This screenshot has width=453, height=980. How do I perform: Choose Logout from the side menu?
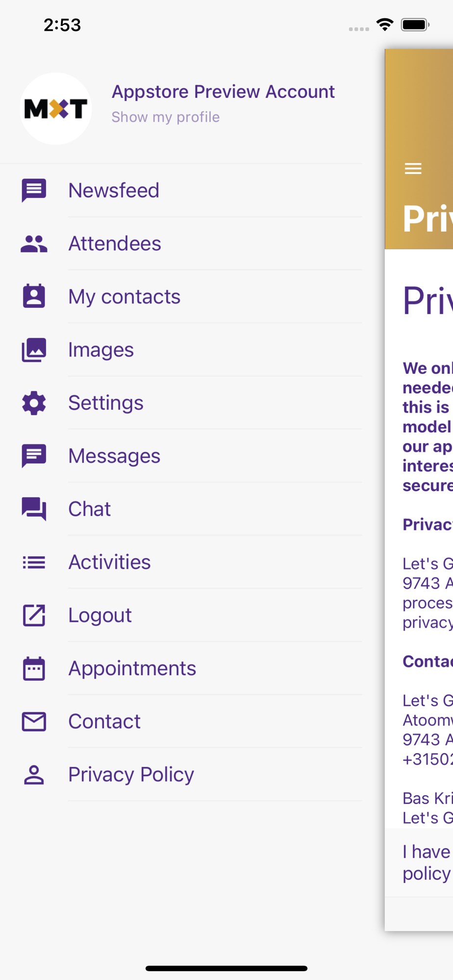[x=100, y=615]
